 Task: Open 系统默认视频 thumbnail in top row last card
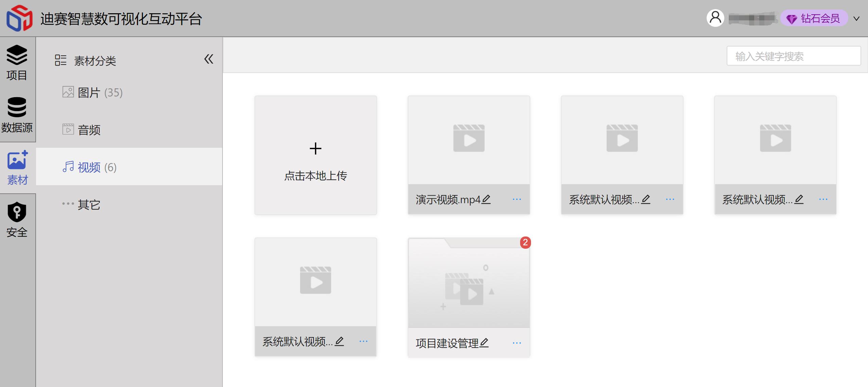775,140
